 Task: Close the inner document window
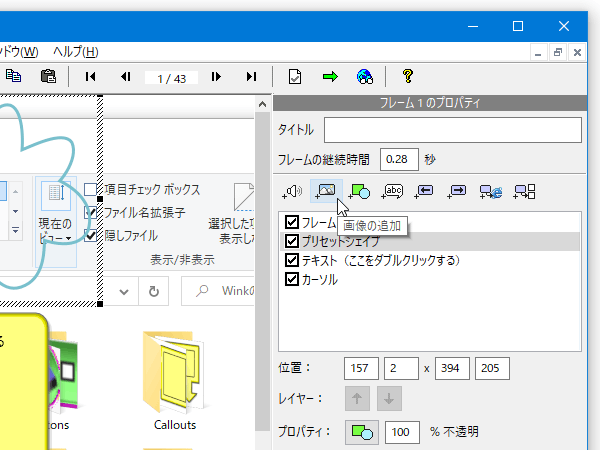(x=577, y=52)
